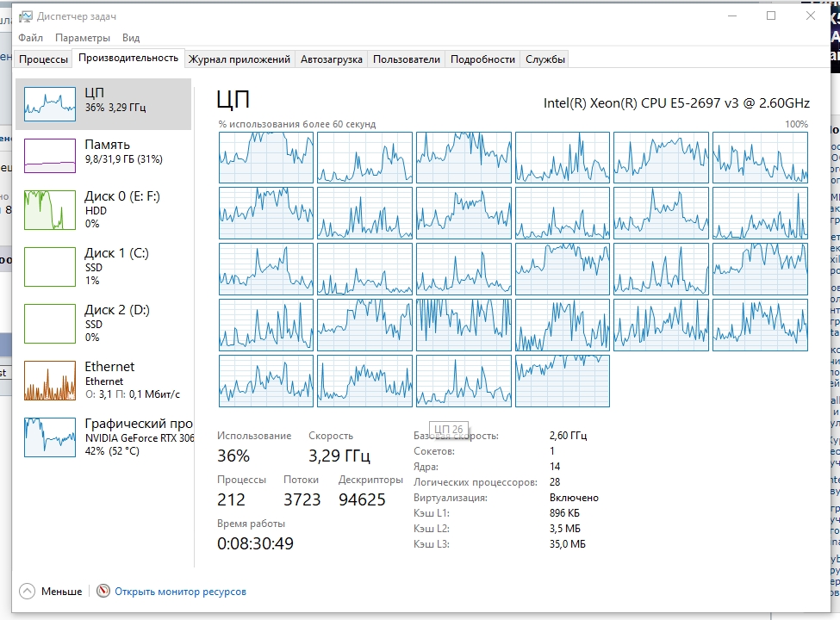This screenshot has height=620, width=840.
Task: Click the base speed value 2,60 ГГц
Action: [x=568, y=435]
